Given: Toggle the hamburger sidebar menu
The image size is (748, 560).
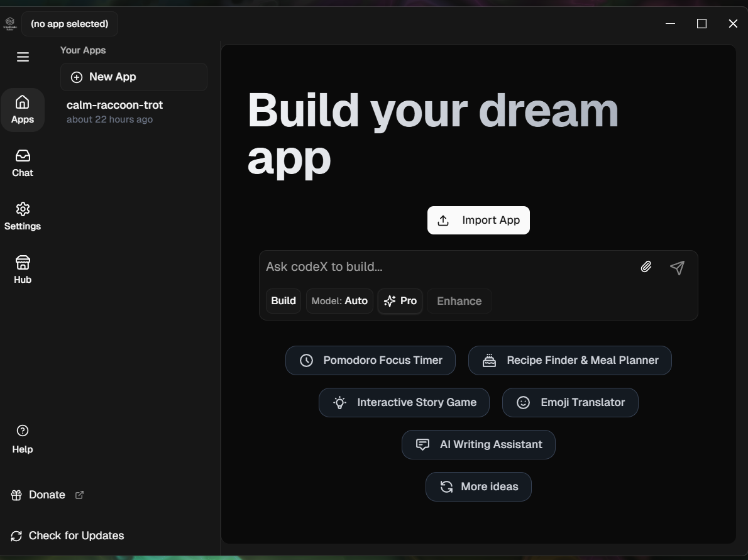Looking at the screenshot, I should point(23,57).
